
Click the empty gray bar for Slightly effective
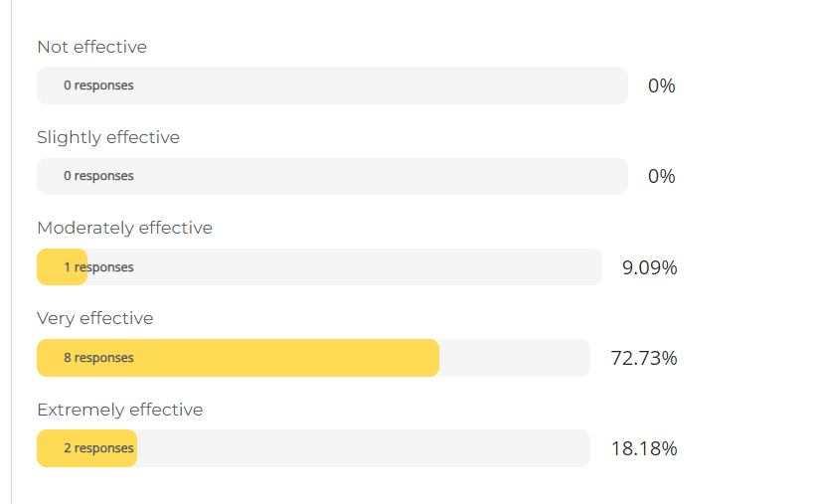pyautogui.click(x=378, y=176)
